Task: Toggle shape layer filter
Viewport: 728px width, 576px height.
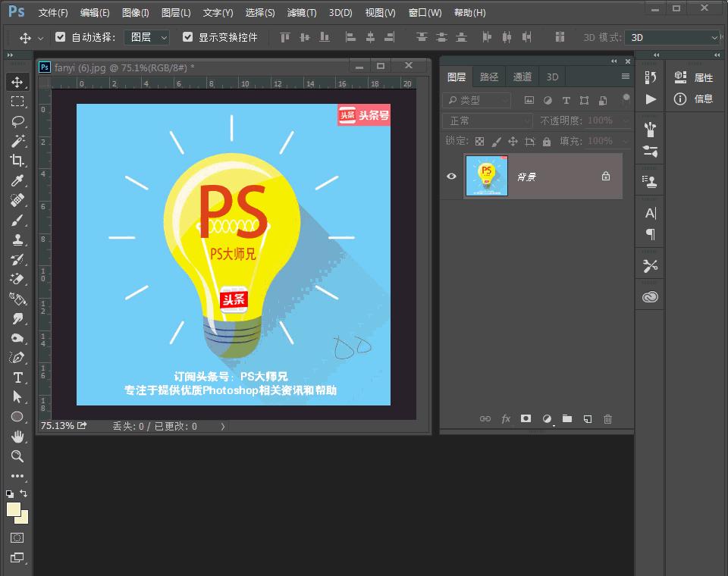Action: point(584,100)
